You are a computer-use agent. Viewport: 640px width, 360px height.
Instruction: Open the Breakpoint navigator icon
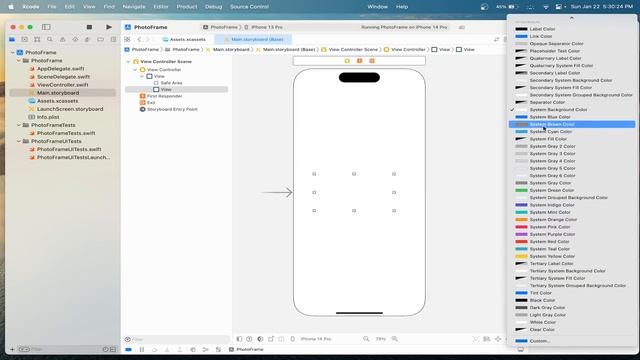pyautogui.click(x=100, y=40)
